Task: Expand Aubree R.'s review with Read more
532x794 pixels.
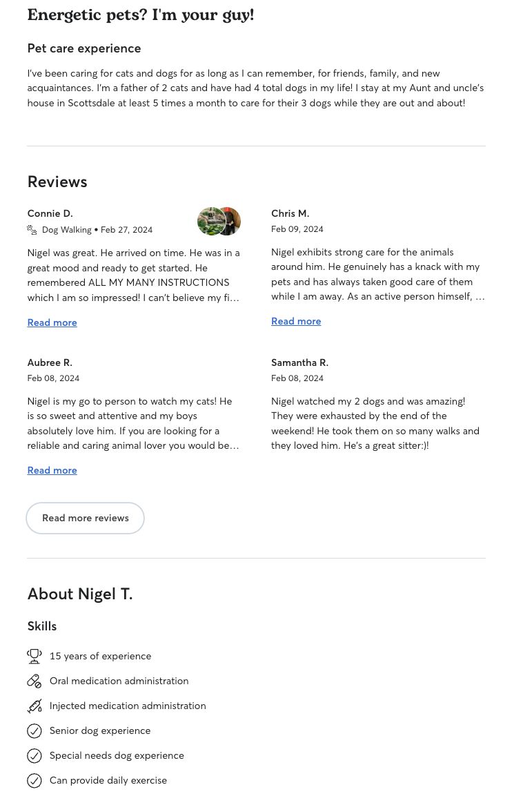Action: coord(52,470)
